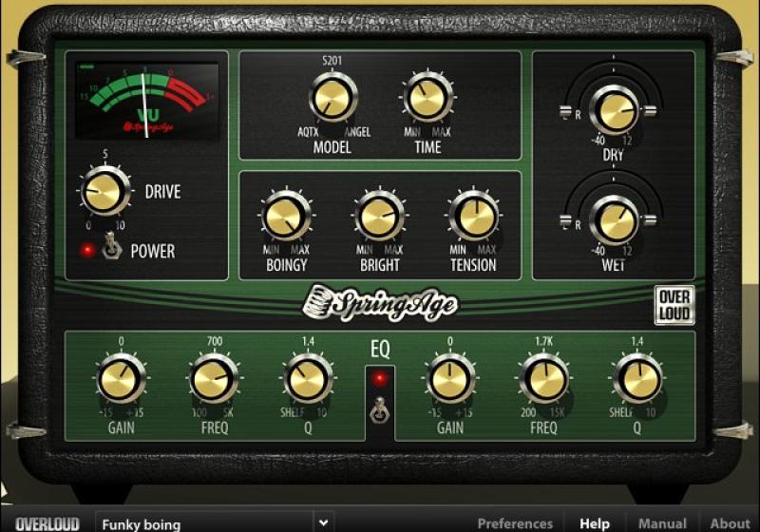Click the 1.7K frequency value

click(x=543, y=341)
